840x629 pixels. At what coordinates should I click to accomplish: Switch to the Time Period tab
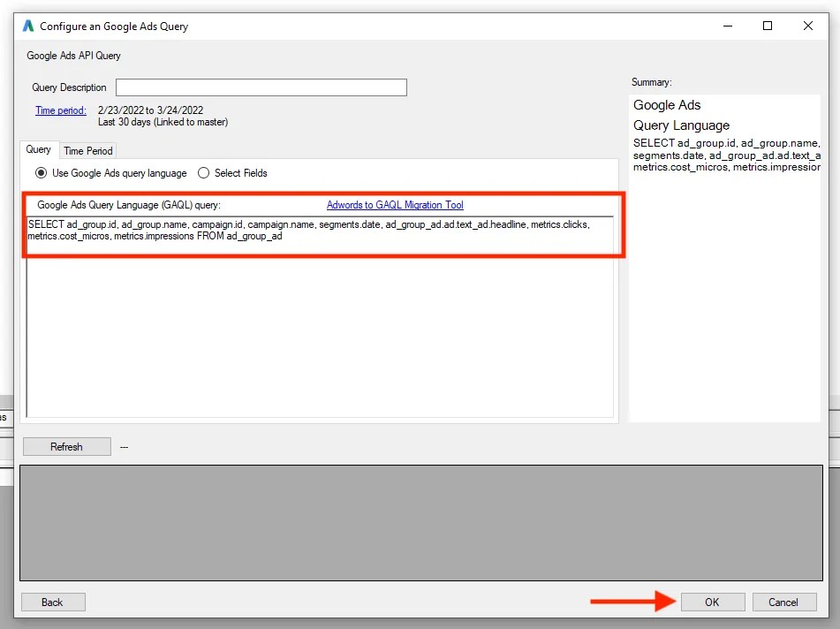coord(87,150)
